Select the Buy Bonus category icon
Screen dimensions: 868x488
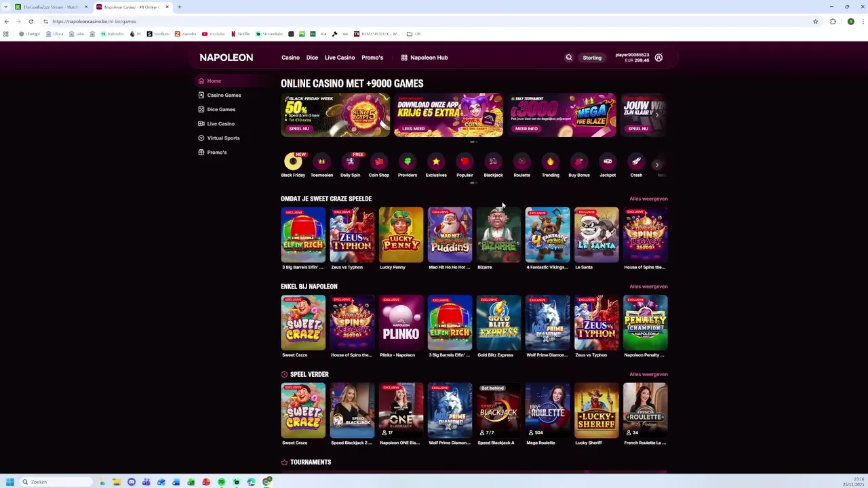click(x=579, y=161)
